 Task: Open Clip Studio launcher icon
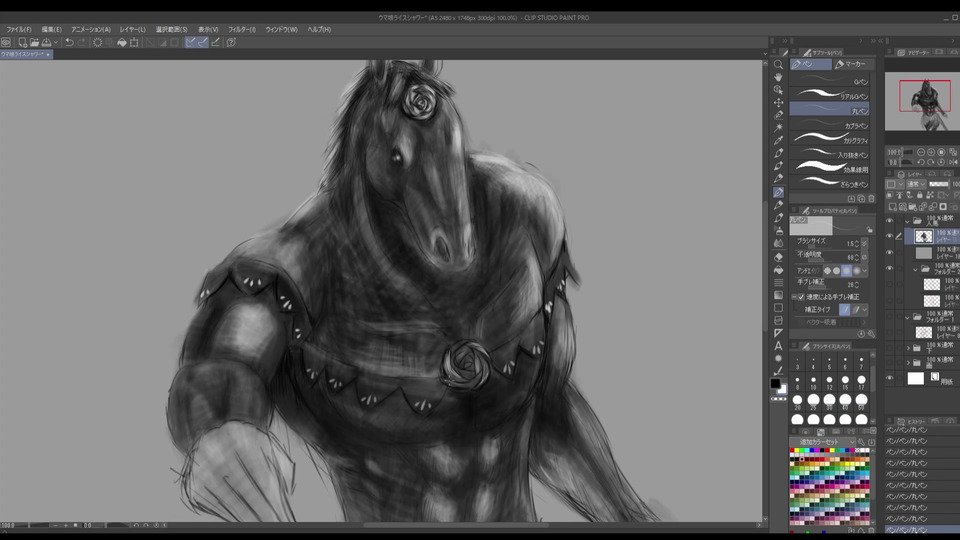(x=6, y=42)
